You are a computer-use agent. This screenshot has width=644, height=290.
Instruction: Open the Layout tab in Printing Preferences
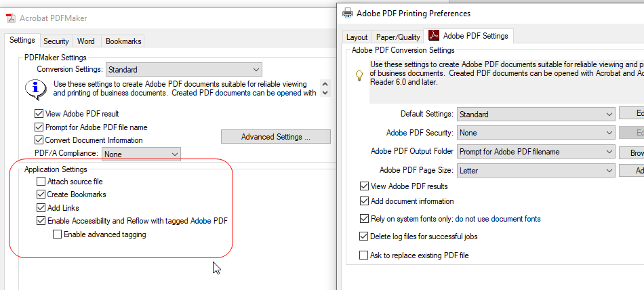coord(357,37)
